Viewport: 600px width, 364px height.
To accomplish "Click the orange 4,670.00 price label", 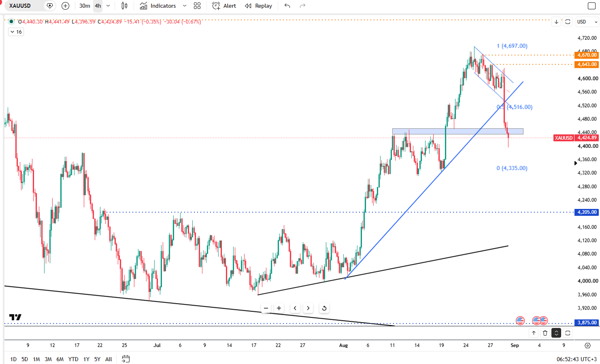I will [x=587, y=55].
